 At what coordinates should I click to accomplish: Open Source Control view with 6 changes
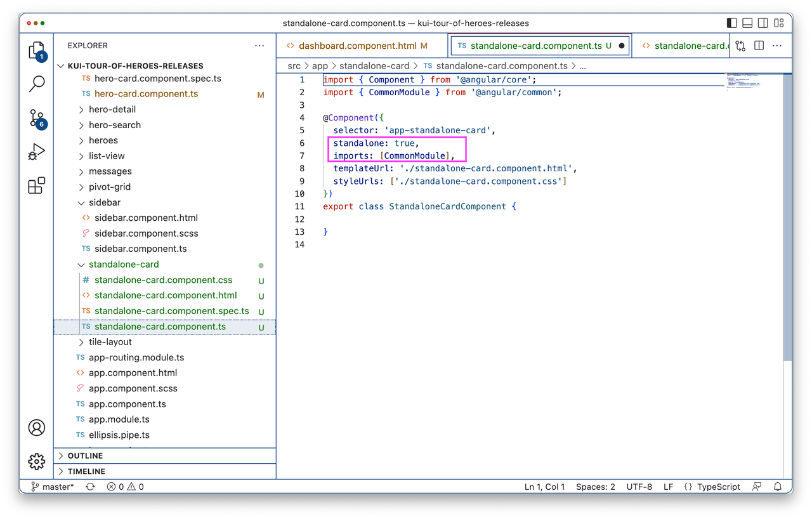tap(37, 118)
